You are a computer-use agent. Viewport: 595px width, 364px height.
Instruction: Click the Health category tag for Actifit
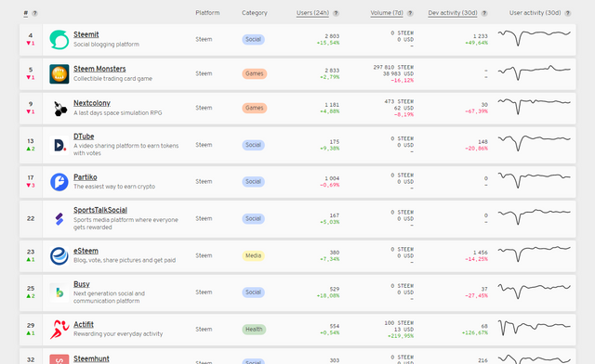pyautogui.click(x=254, y=330)
